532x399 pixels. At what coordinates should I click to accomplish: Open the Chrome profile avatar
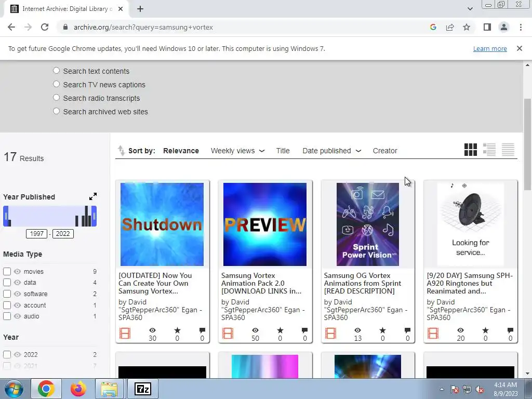pyautogui.click(x=504, y=27)
